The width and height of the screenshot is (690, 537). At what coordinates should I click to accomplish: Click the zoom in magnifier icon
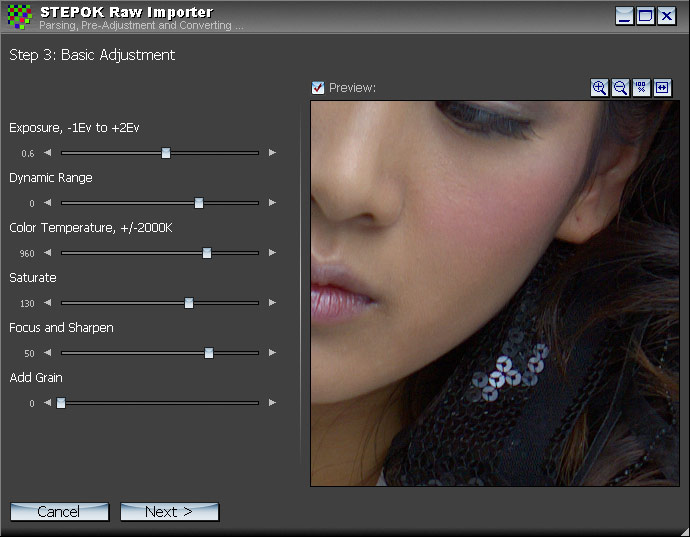(x=599, y=88)
